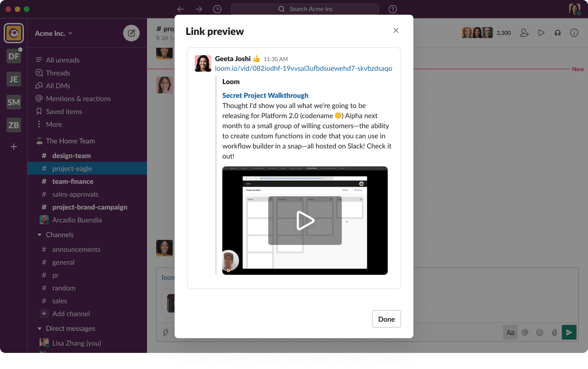Select the design-team channel
The height and width of the screenshot is (369, 588).
click(x=71, y=156)
